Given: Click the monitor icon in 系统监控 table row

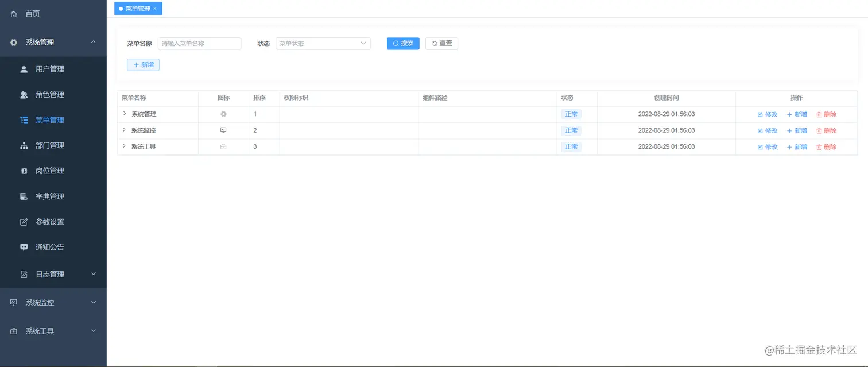Looking at the screenshot, I should (223, 130).
